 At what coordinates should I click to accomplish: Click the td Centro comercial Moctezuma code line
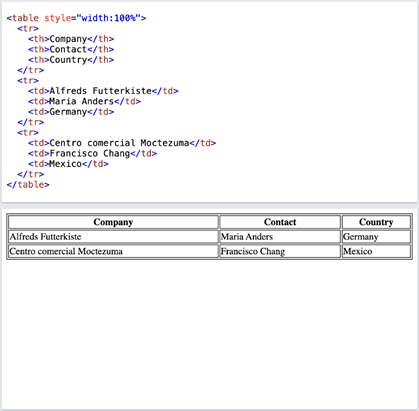[x=122, y=143]
